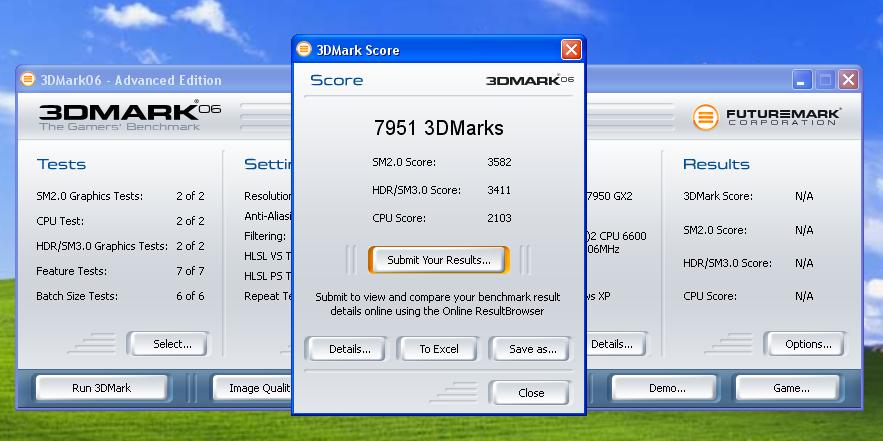Image resolution: width=883 pixels, height=441 pixels.
Task: Click Select... under the Tests section
Action: [x=168, y=344]
